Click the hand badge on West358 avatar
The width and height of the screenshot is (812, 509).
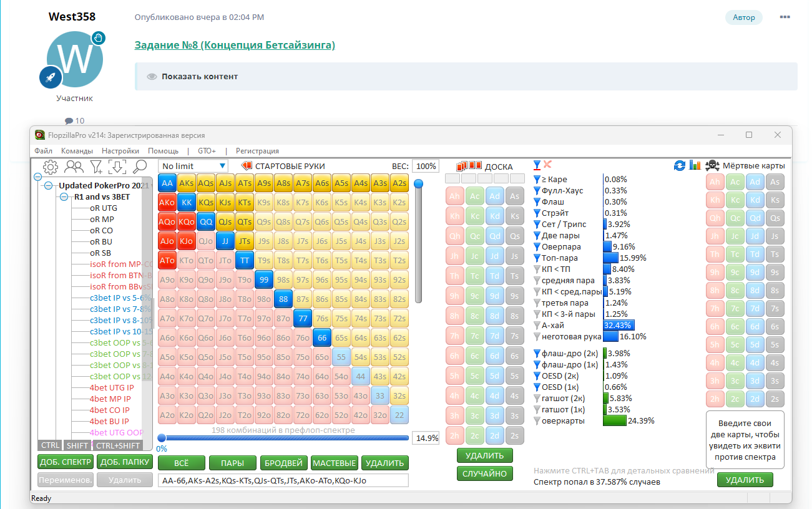98,39
